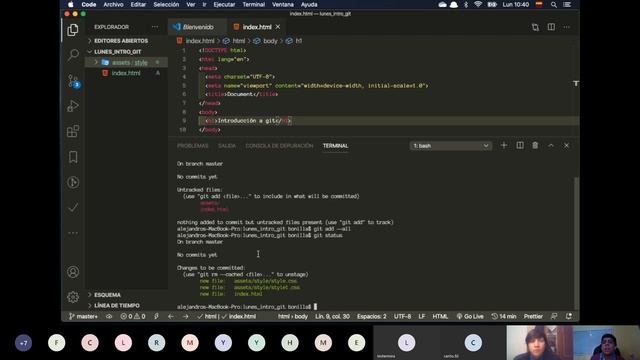This screenshot has height=360, width=640.
Task: Open the Manage gear settings icon
Action: 73,297
